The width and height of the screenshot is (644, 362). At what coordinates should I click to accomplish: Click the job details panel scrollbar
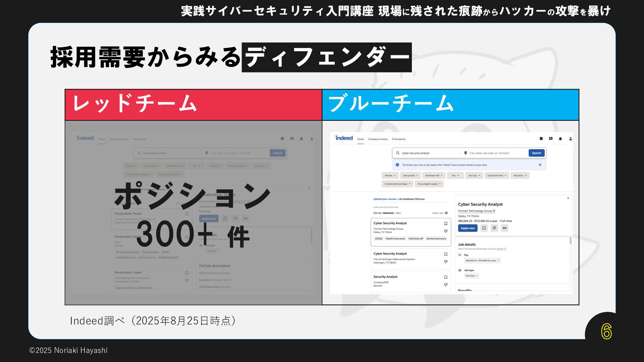pyautogui.click(x=570, y=241)
